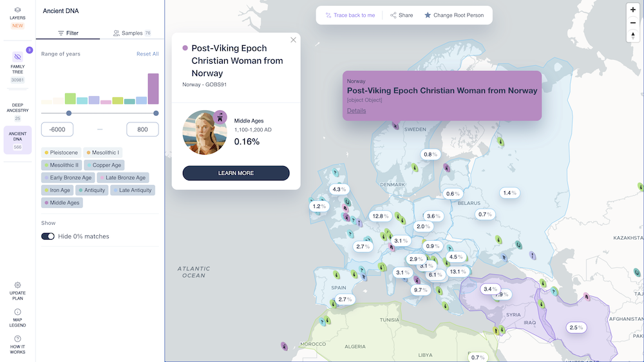Toggle the Early Bronze Age filter
The image size is (644, 362).
(x=68, y=178)
